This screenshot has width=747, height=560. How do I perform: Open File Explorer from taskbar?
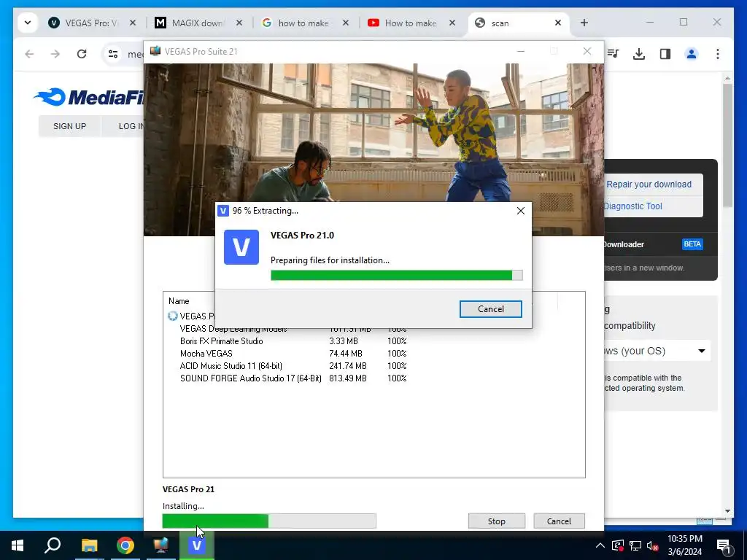pyautogui.click(x=89, y=545)
